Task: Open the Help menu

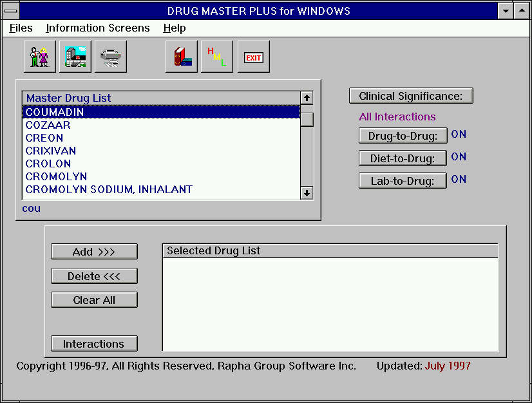Action: point(175,28)
